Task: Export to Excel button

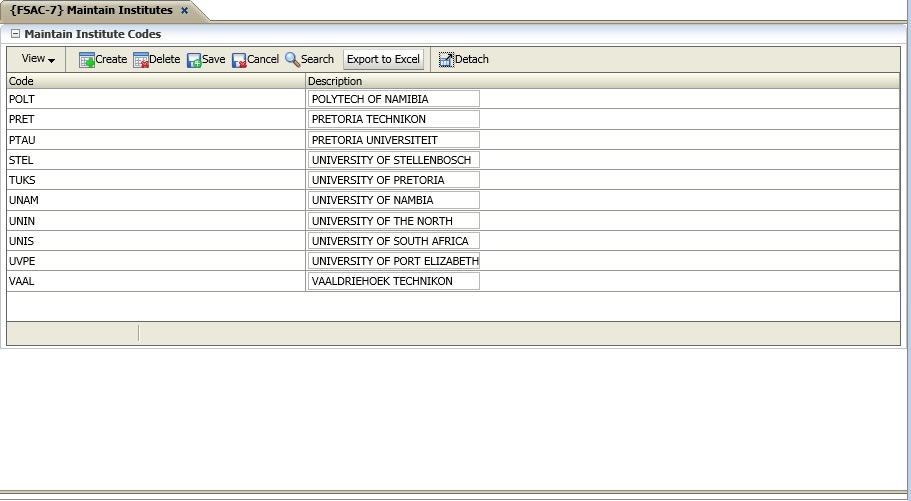Action: tap(383, 60)
